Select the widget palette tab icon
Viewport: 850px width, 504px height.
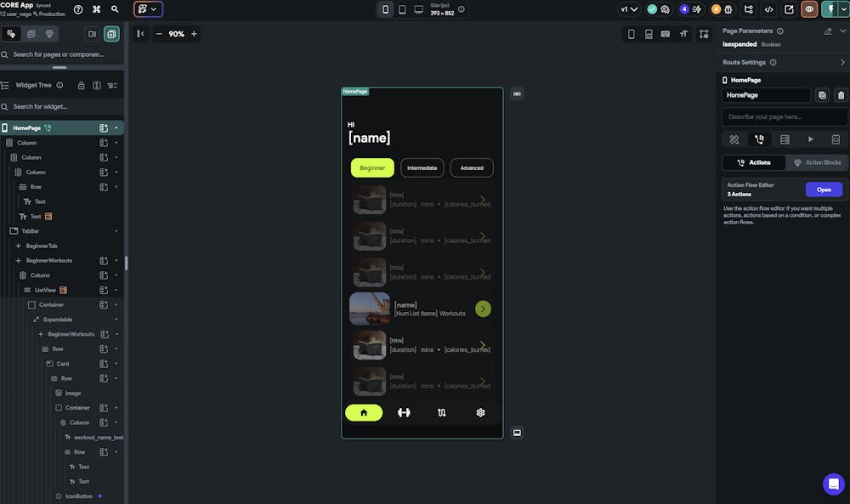[11, 34]
